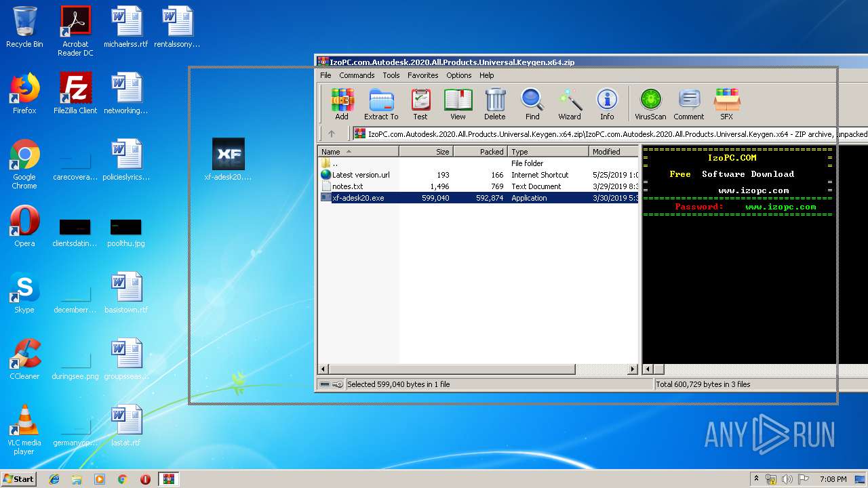Click the Delete trash icon in WinRAR

coord(495,104)
